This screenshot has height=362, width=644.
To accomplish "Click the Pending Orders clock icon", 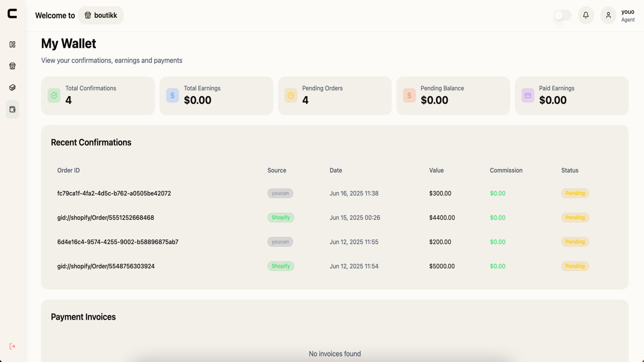I will 290,95.
